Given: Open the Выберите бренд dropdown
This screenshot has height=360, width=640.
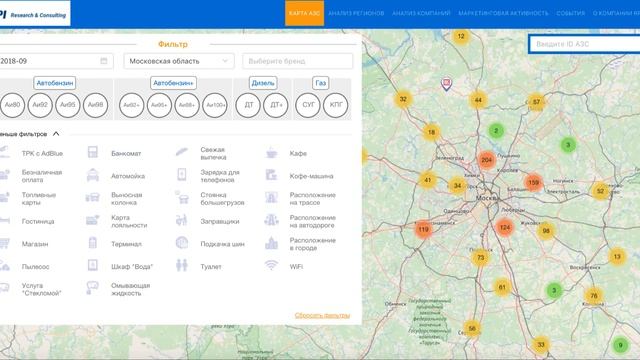Looking at the screenshot, I should pos(298,61).
